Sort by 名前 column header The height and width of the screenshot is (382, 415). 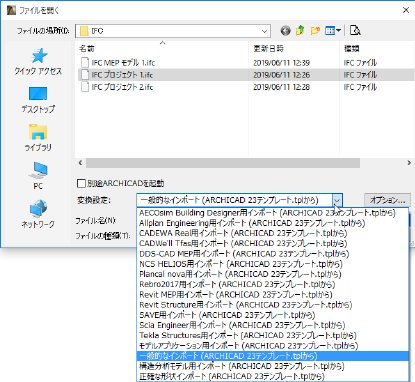(87, 49)
